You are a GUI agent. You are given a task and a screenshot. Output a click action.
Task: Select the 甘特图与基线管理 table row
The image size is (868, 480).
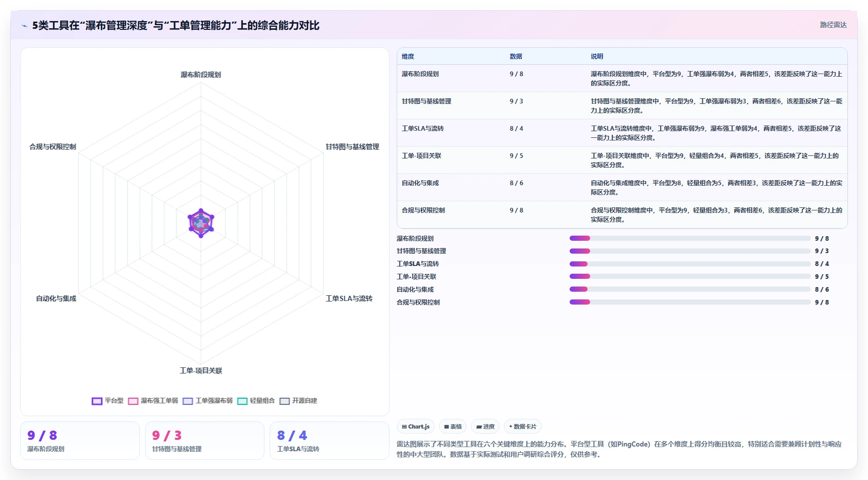pos(622,105)
